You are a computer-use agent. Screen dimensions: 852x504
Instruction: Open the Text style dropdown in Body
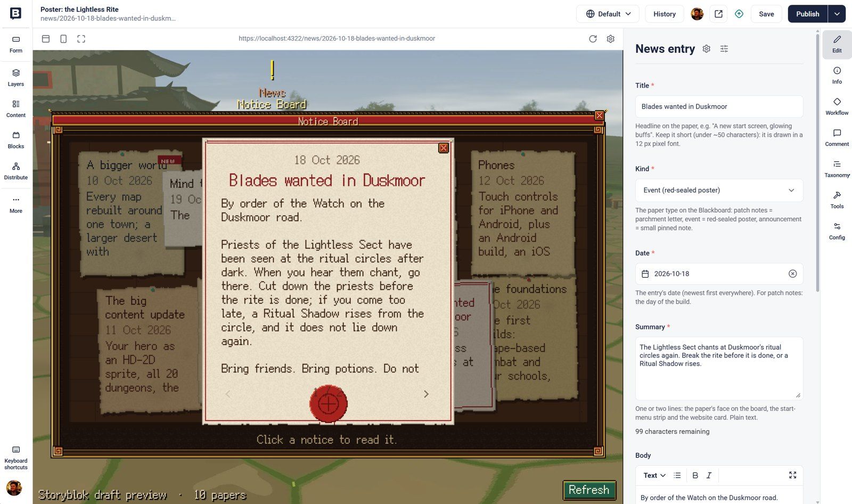pyautogui.click(x=654, y=475)
